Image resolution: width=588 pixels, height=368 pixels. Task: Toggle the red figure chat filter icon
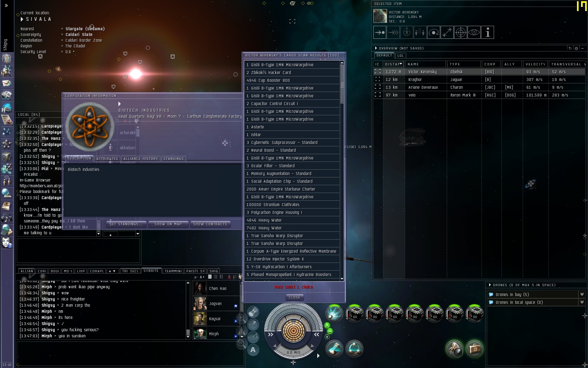[x=229, y=277]
